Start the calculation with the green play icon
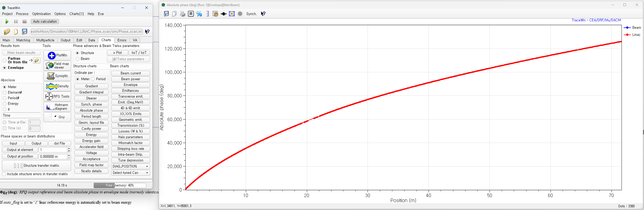 click(7, 22)
